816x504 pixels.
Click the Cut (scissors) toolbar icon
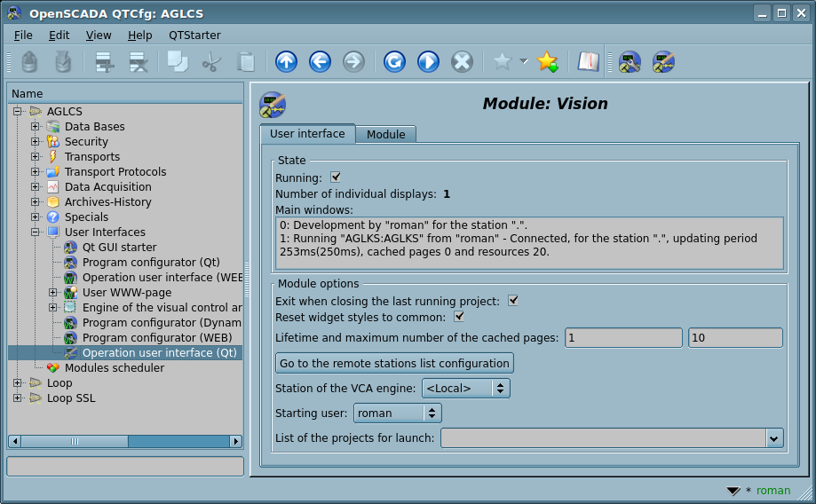click(x=212, y=62)
